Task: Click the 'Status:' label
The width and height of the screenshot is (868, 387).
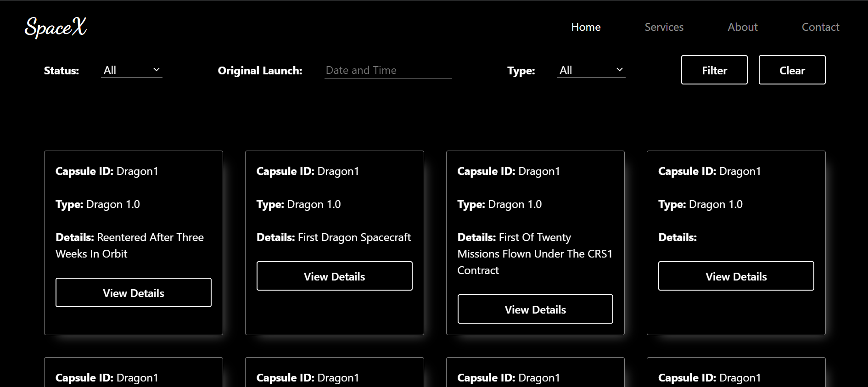Action: (62, 71)
